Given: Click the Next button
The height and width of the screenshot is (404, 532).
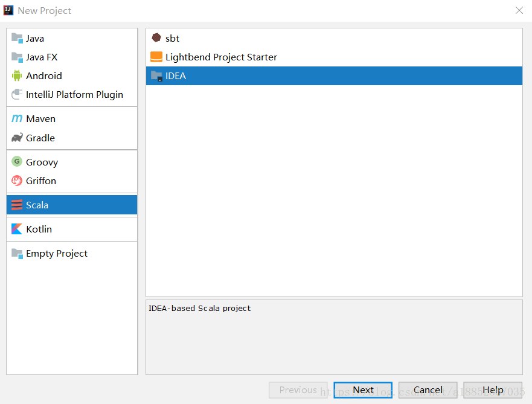Looking at the screenshot, I should (x=363, y=390).
